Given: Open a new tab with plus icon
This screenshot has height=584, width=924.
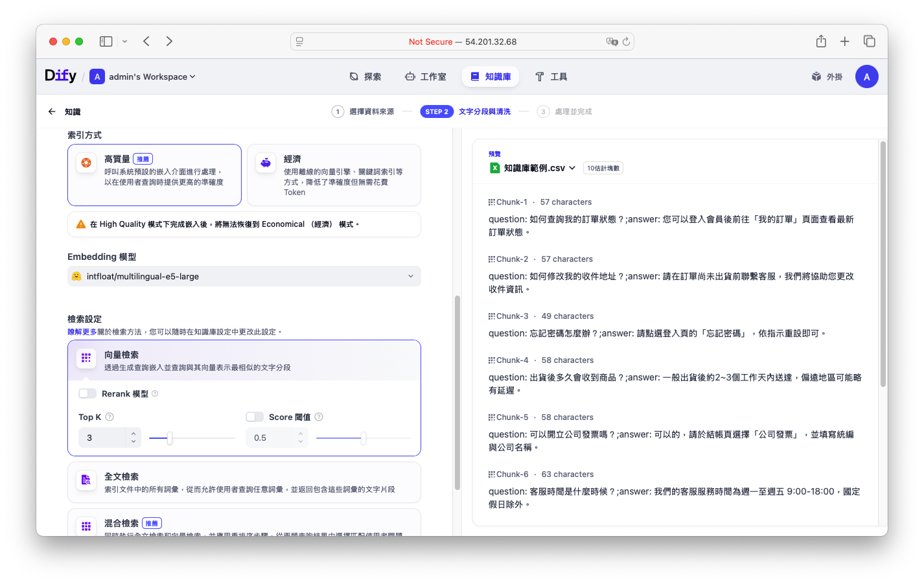Looking at the screenshot, I should 844,41.
